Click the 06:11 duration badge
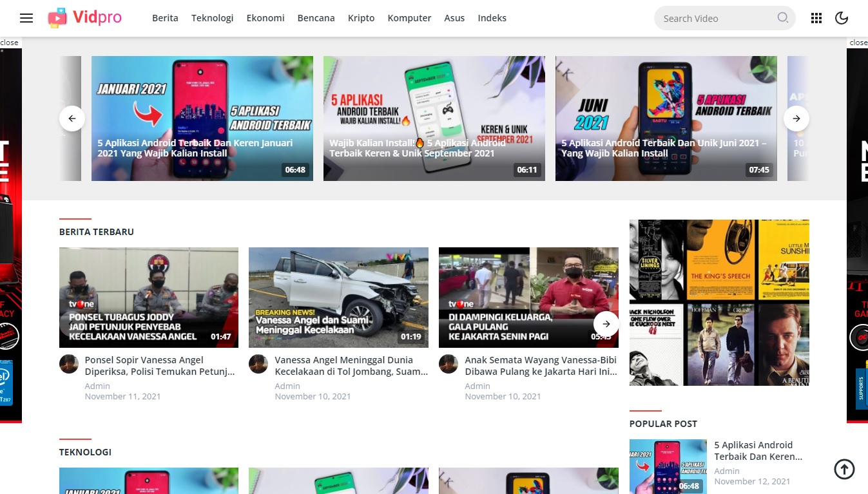 [x=526, y=170]
